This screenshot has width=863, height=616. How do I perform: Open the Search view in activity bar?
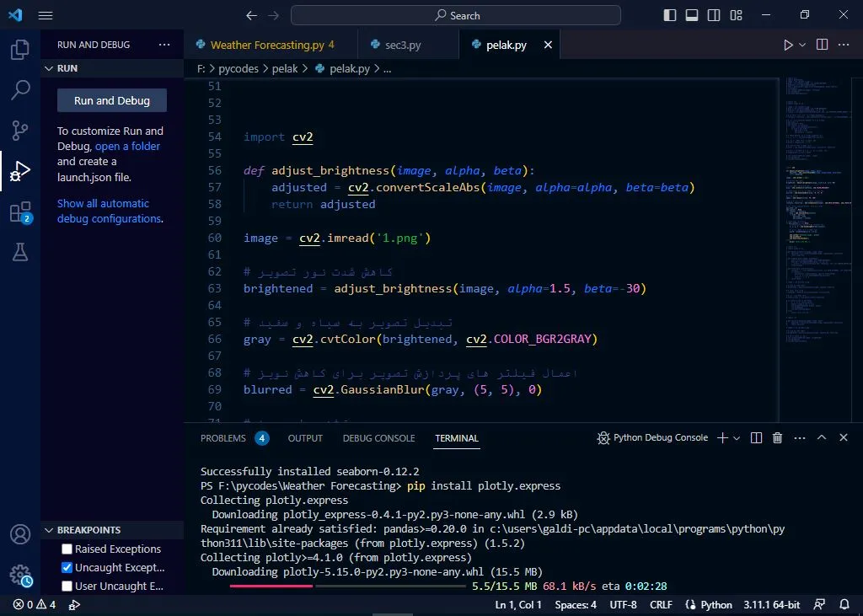(x=20, y=90)
